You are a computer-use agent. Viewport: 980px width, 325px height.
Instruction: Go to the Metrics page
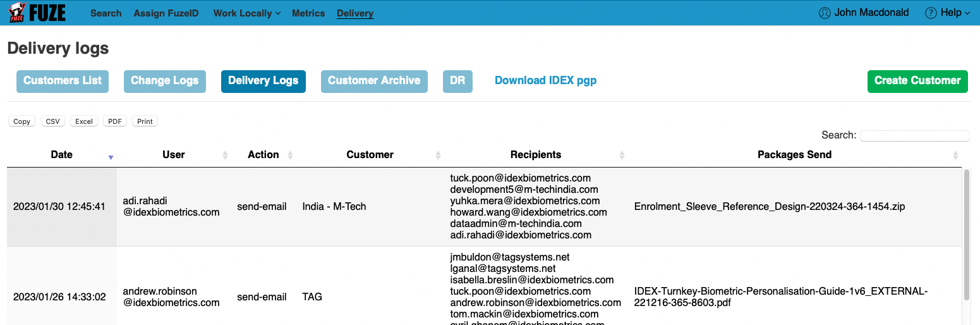click(x=308, y=13)
